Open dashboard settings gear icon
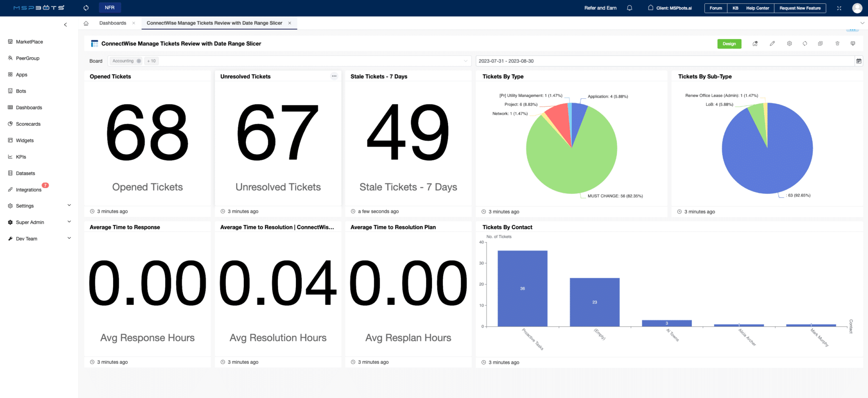 [x=789, y=44]
